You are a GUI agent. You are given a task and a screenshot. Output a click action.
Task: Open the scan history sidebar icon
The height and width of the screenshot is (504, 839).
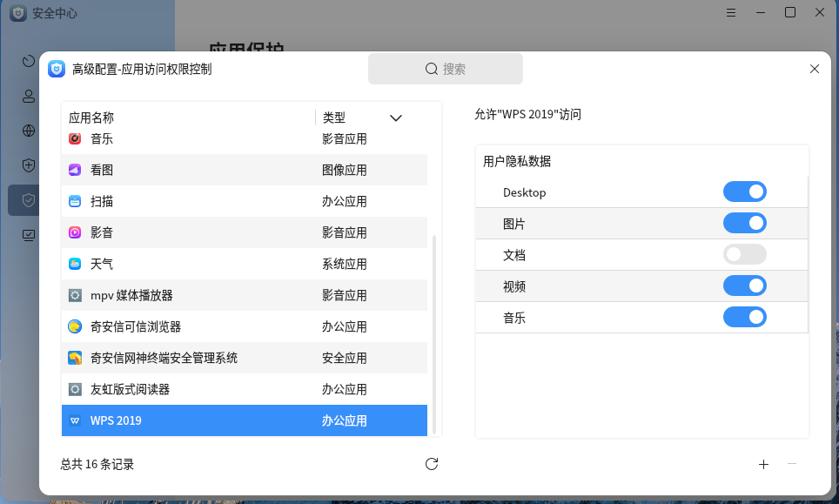[x=29, y=62]
